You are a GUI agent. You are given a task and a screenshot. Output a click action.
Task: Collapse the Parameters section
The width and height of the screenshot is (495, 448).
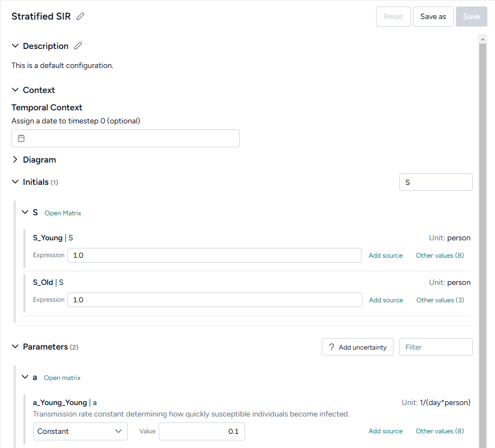15,347
